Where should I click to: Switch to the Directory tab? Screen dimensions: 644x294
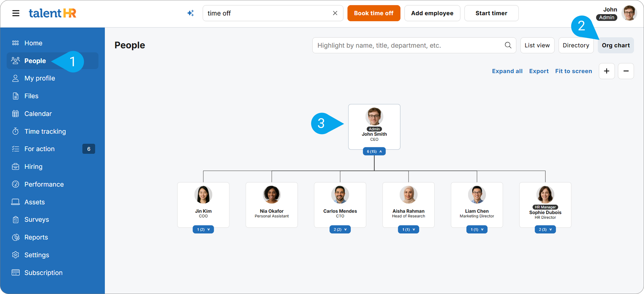click(x=576, y=45)
